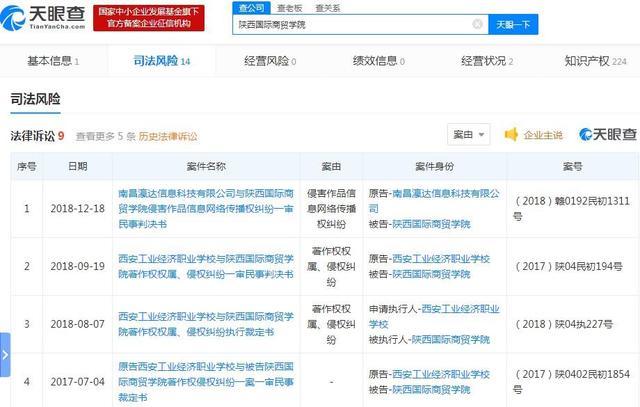
Task: Select case number （2018）赣0192民初1311号
Action: (571, 209)
